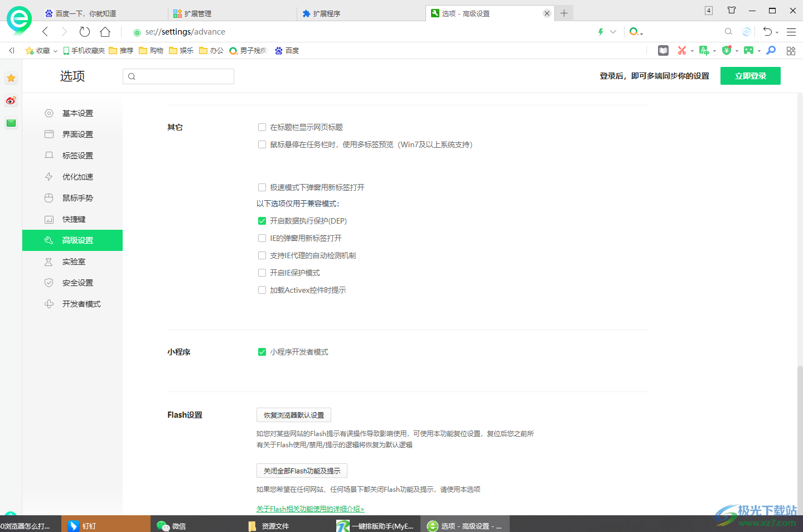Screen dimensions: 803x532
Task: Enable 加载Activex控件时提示 checkbox
Action: (x=262, y=290)
